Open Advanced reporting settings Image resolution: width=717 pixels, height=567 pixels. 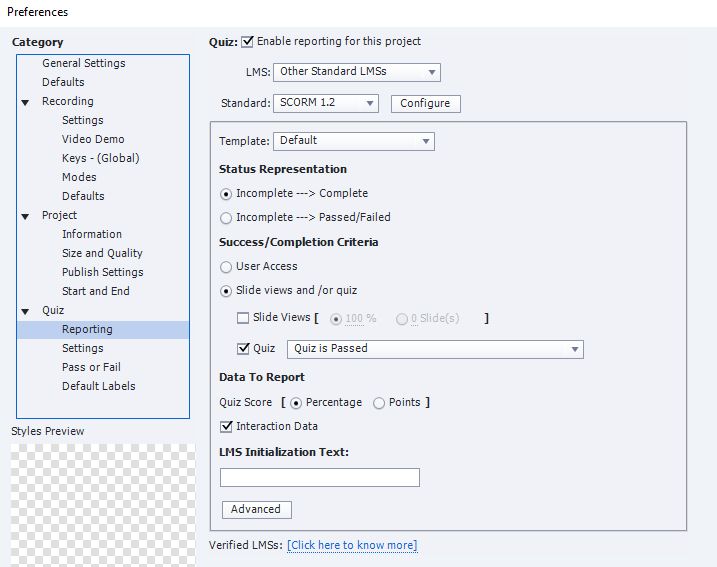coord(256,509)
